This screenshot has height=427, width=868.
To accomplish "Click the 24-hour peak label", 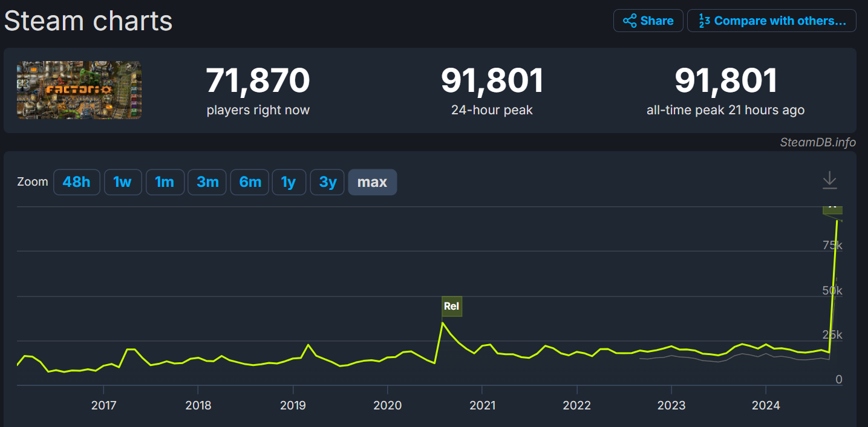I will coord(492,110).
